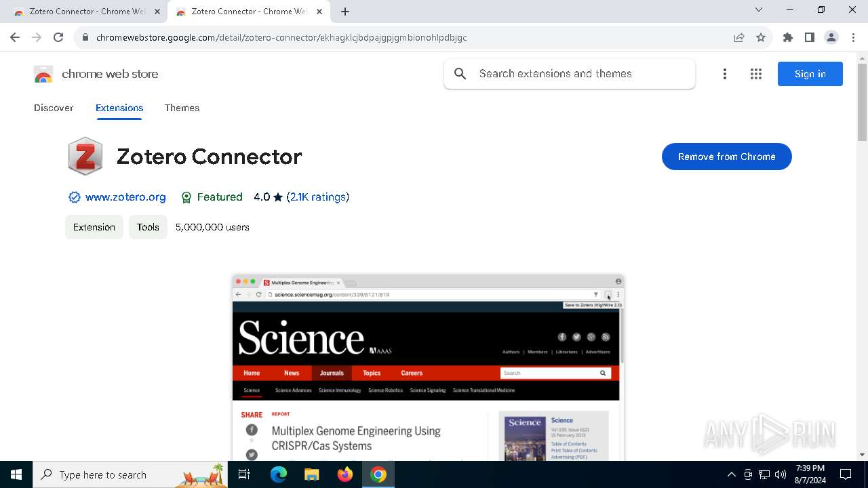Open the 2.1K ratings link
Screen dimensions: 868x488
[x=318, y=197]
